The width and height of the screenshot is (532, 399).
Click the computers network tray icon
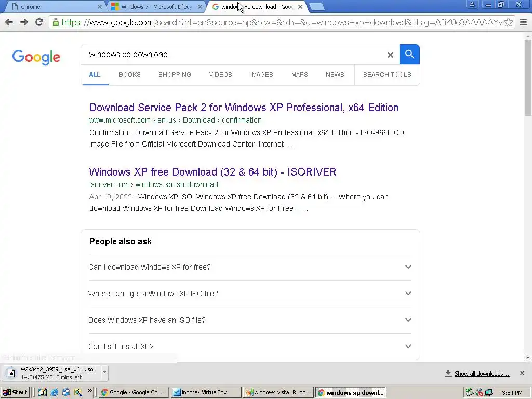(488, 393)
